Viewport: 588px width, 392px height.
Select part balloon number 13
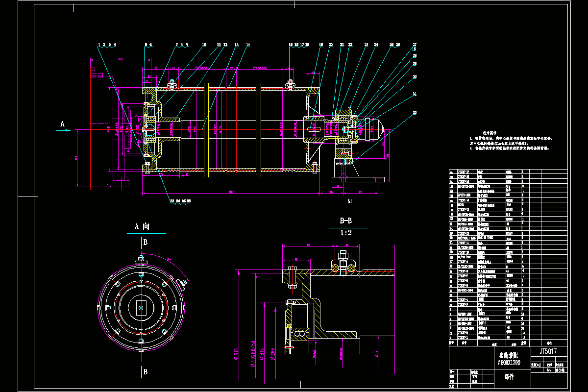point(236,45)
